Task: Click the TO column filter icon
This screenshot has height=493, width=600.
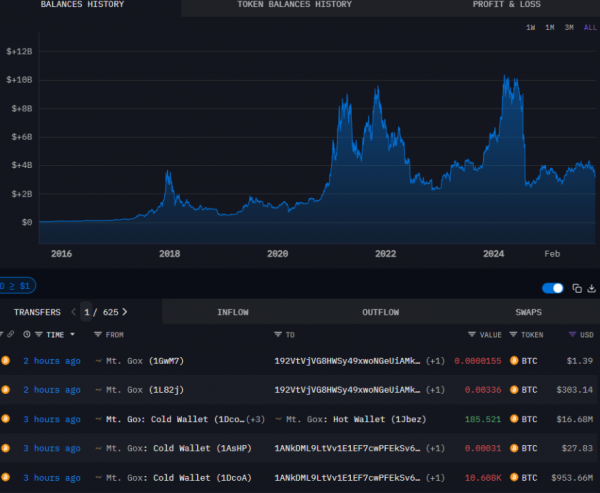Action: 278,335
